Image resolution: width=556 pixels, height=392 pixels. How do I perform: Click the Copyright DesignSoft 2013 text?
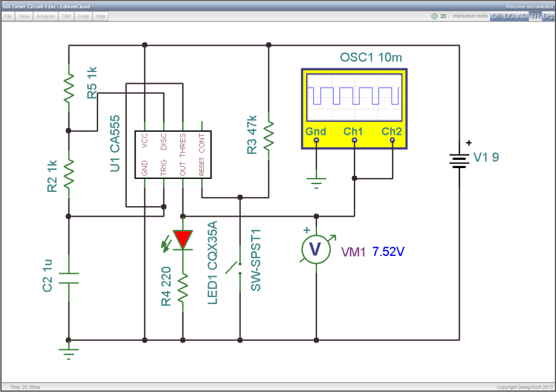[x=524, y=387]
